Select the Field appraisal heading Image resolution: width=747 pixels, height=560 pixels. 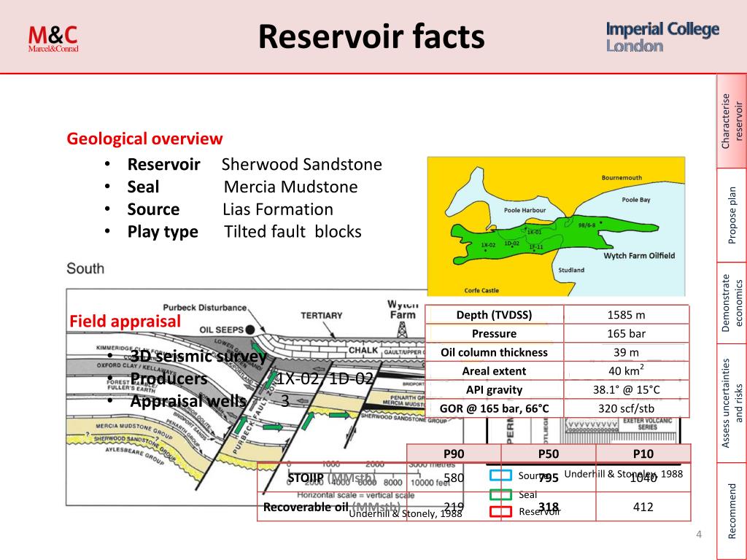pyautogui.click(x=125, y=321)
